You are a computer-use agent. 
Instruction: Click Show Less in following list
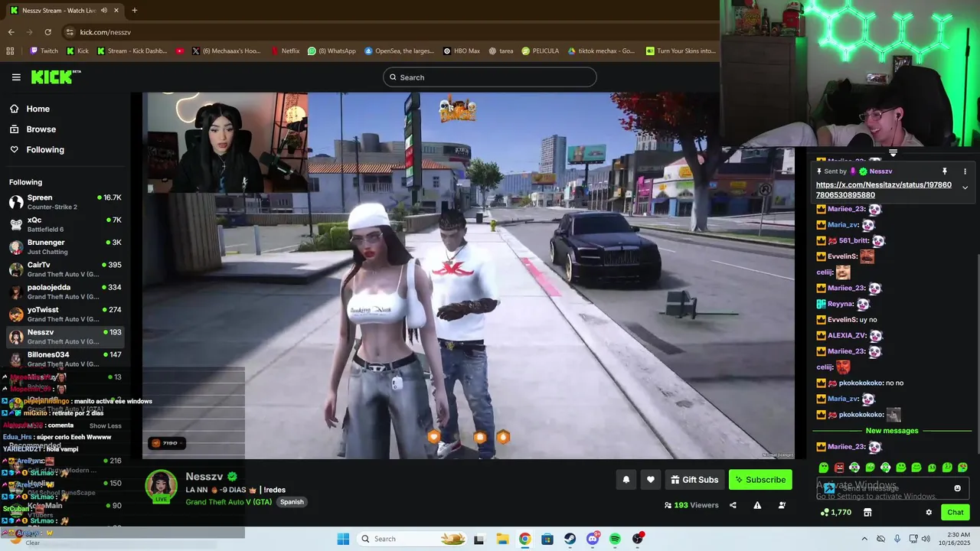pos(105,425)
